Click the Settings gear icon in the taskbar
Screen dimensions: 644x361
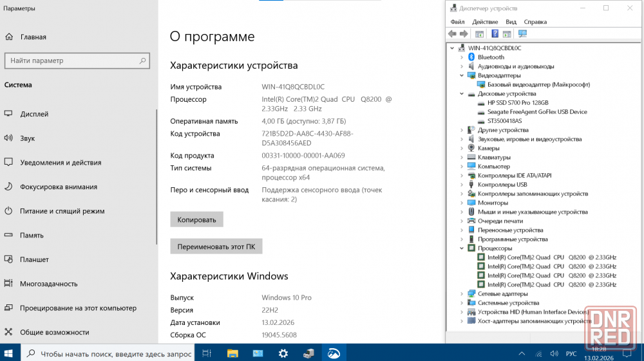point(283,353)
